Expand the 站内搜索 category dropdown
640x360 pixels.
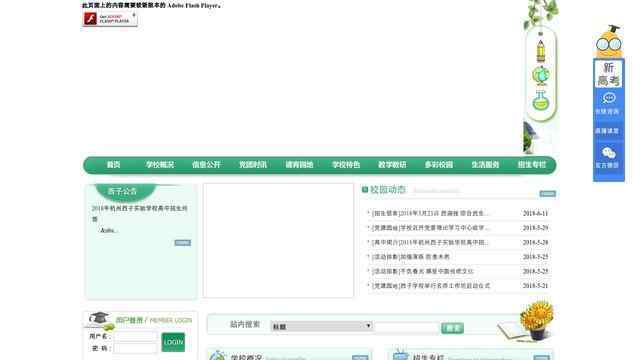point(321,326)
